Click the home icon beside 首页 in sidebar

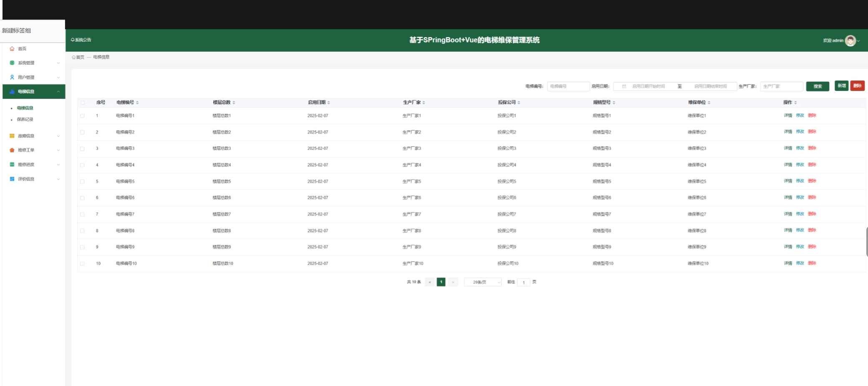click(12, 49)
